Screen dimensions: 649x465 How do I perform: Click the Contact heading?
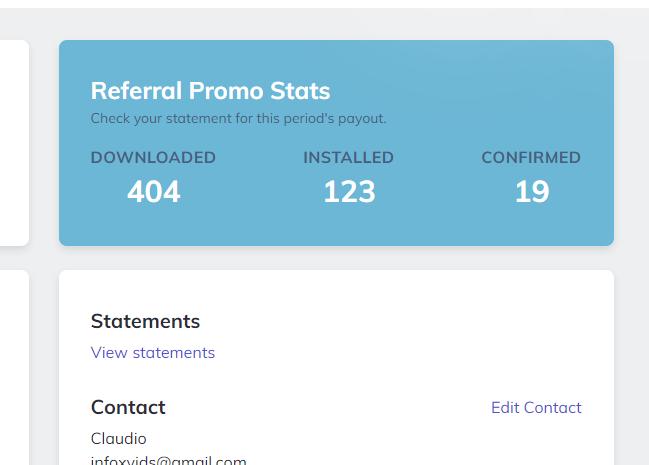click(x=128, y=407)
